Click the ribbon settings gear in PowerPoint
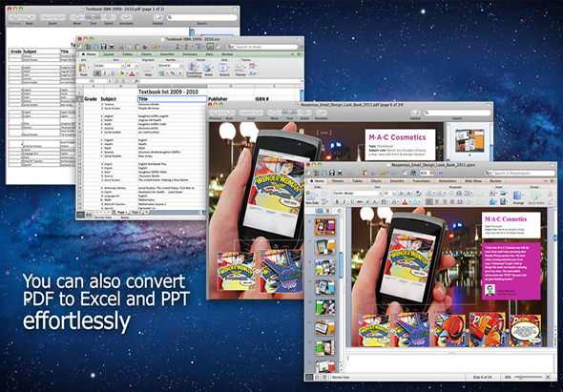 point(552,181)
